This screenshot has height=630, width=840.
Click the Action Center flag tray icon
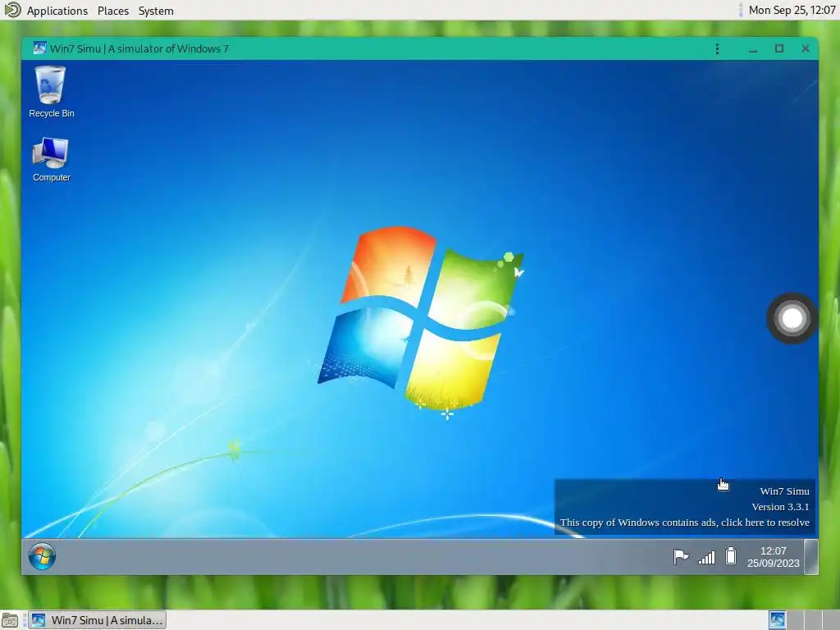[x=681, y=557]
